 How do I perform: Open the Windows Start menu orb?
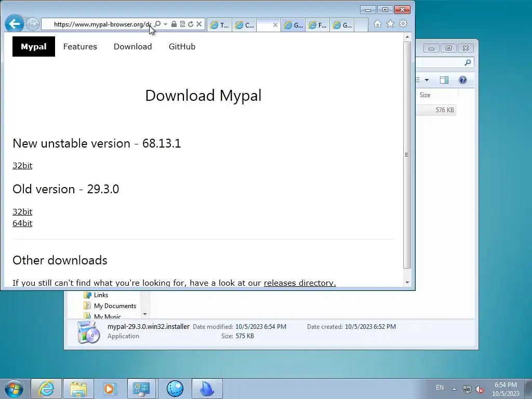(x=14, y=389)
